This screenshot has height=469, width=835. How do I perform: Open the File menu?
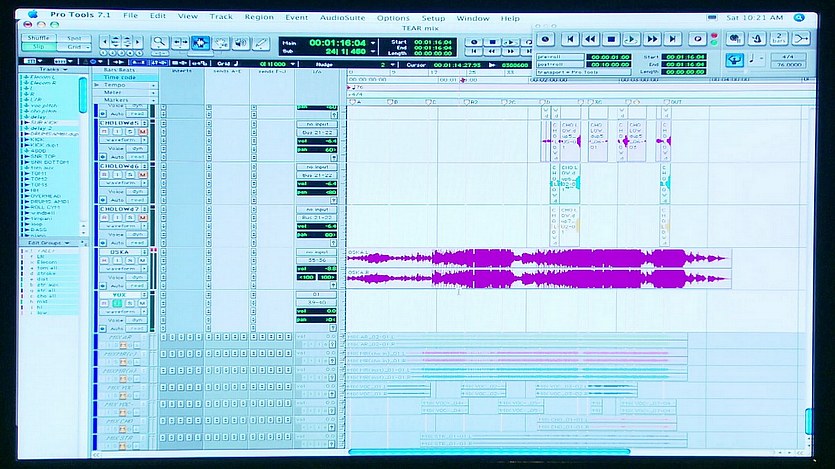click(x=130, y=15)
